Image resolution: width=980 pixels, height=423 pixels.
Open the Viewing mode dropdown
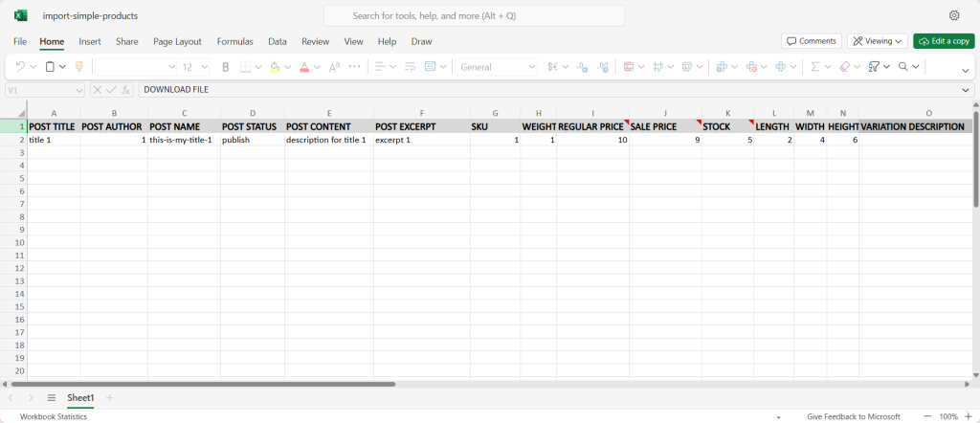[x=878, y=41]
